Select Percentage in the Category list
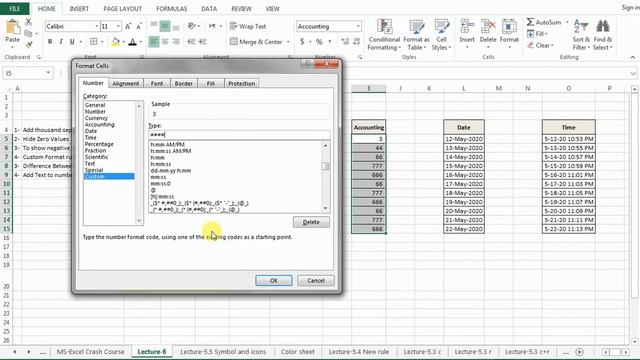640x360 pixels. (x=99, y=144)
